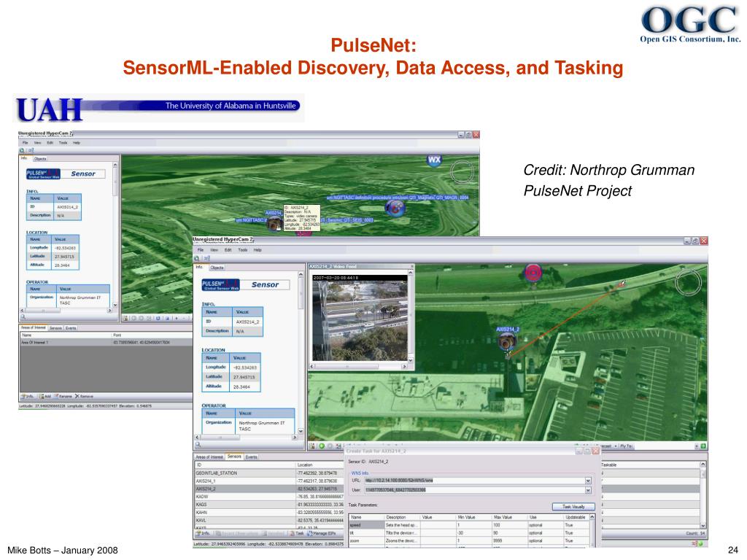Click compass ring on back window map
This screenshot has height=560, width=747.
[462, 172]
